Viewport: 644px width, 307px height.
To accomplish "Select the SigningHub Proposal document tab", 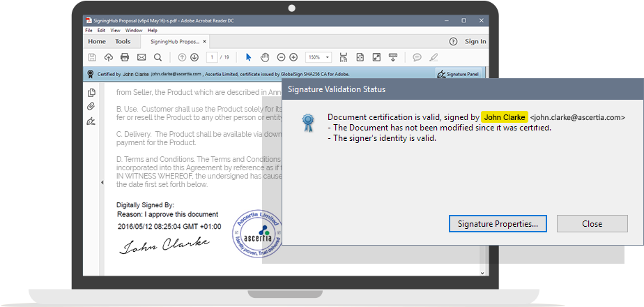I will click(x=175, y=41).
